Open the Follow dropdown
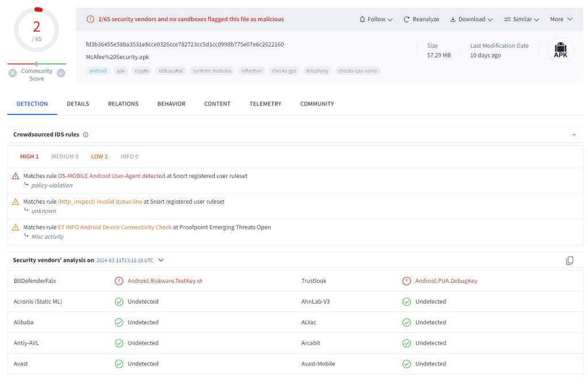Image resolution: width=588 pixels, height=377 pixels. [x=376, y=20]
